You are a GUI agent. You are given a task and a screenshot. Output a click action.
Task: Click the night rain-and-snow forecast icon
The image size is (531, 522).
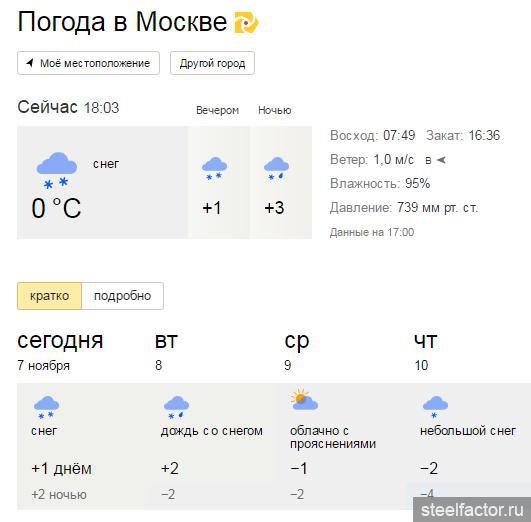pyautogui.click(x=276, y=169)
